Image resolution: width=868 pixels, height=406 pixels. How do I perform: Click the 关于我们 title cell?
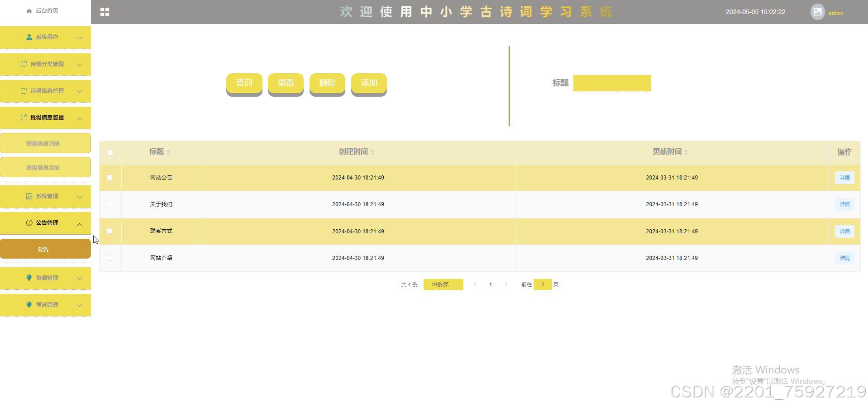[161, 204]
